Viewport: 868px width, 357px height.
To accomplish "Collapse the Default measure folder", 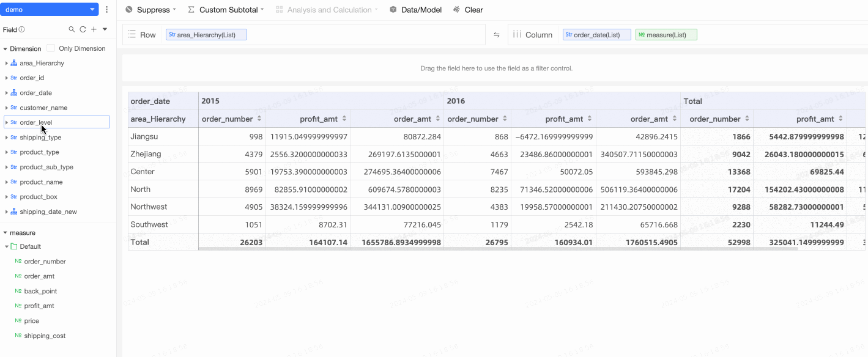I will 7,247.
